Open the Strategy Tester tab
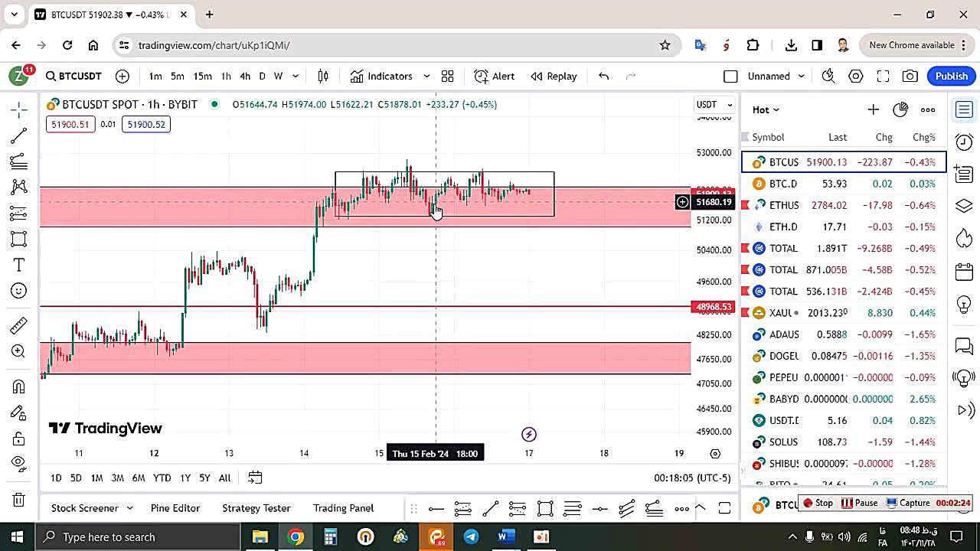980x551 pixels. [x=256, y=507]
